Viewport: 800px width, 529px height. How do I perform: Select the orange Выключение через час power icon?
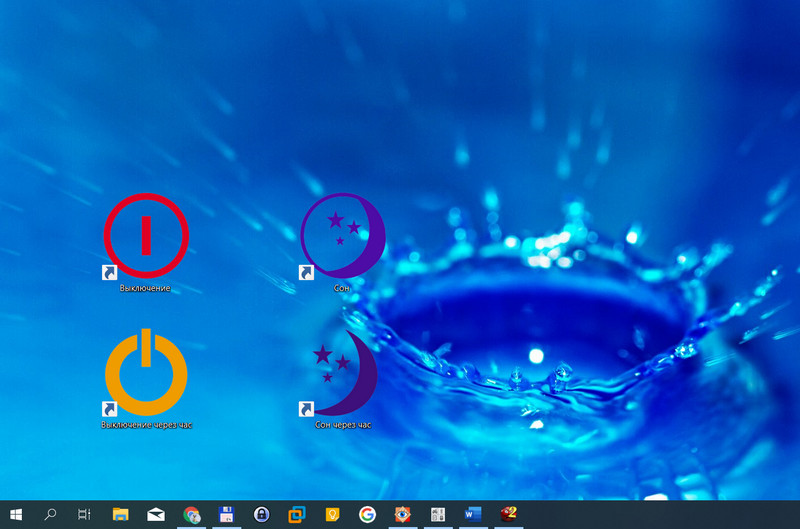point(146,372)
